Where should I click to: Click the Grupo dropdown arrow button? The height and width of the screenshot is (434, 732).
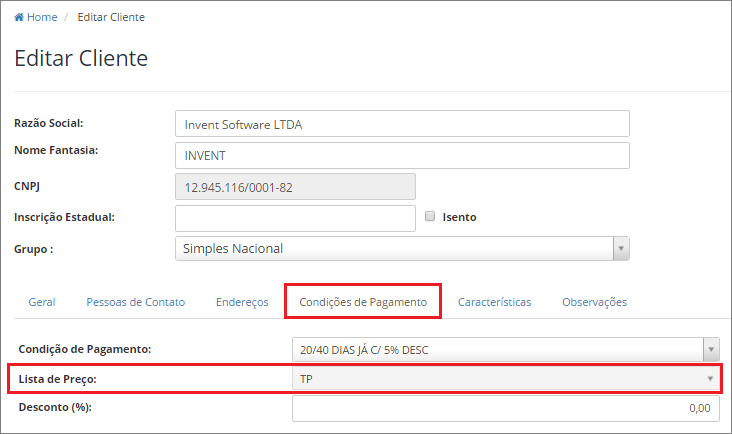click(621, 248)
